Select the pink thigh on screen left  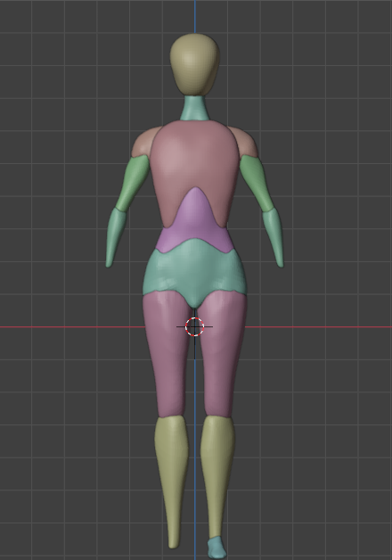(166, 354)
